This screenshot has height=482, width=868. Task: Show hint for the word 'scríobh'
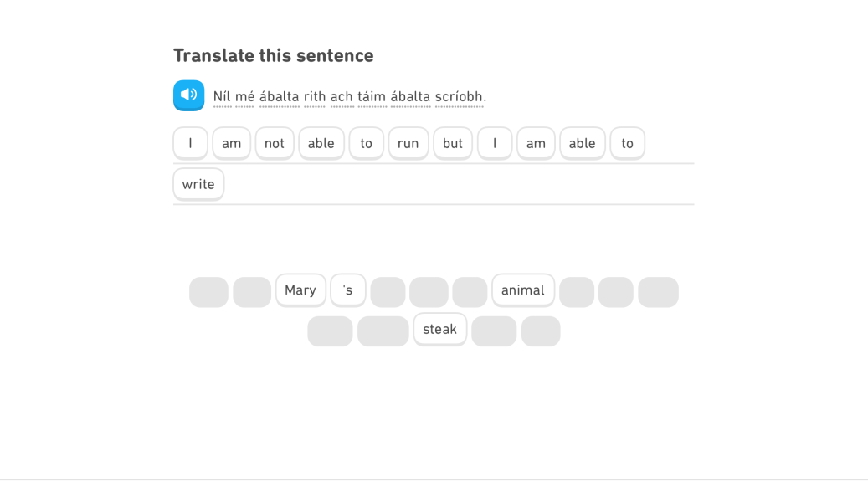coord(459,96)
